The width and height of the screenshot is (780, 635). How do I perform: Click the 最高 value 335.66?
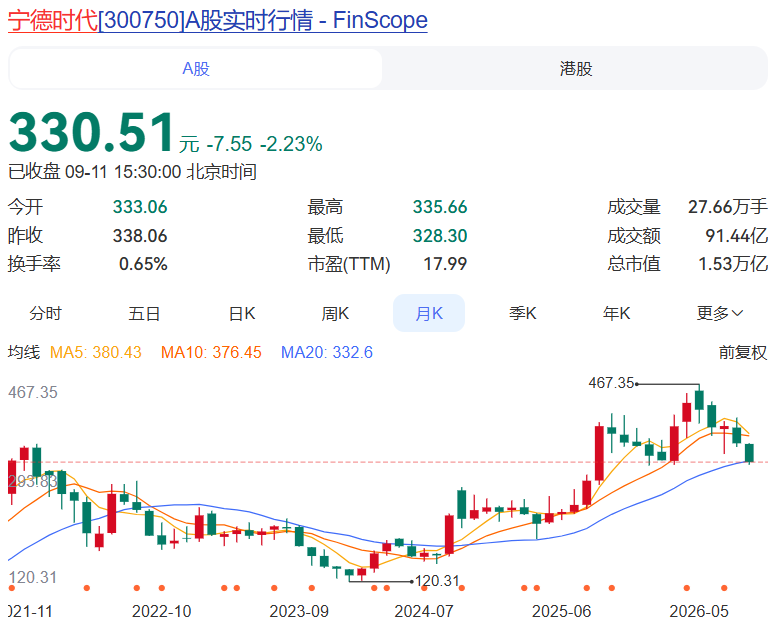pos(440,207)
